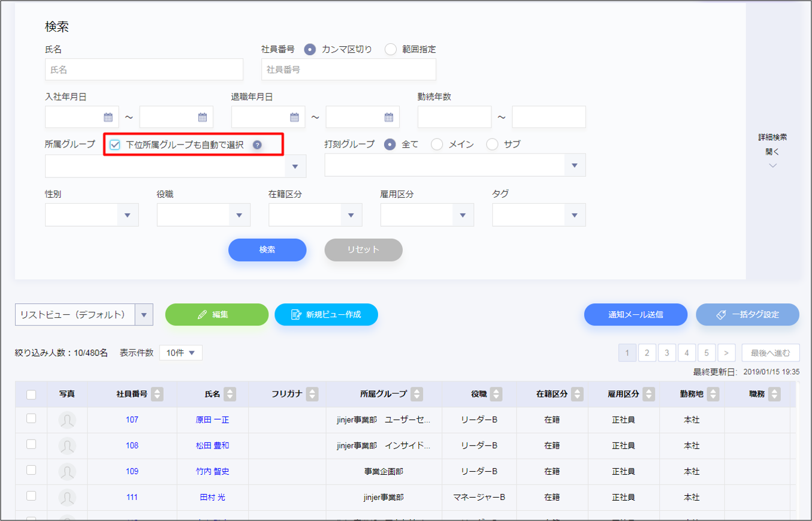Open calendar for hire date end
The image size is (812, 521).
(203, 118)
